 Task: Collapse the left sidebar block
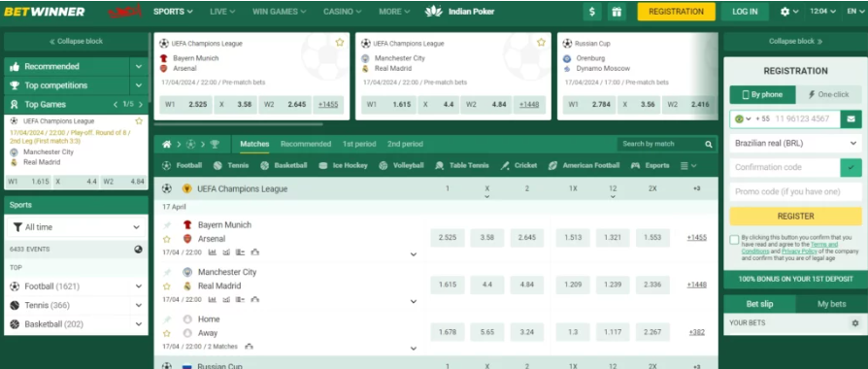tap(77, 42)
